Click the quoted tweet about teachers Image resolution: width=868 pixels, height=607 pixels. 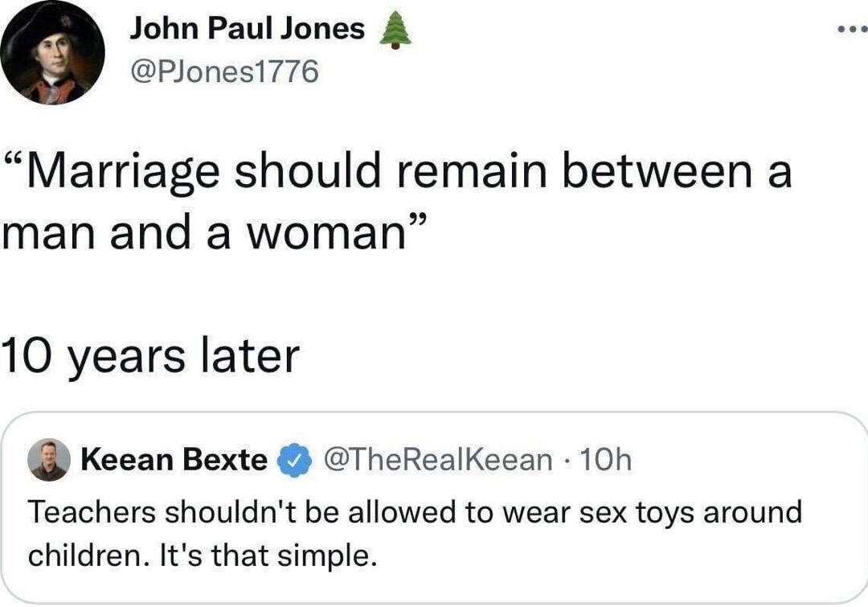pos(418,531)
